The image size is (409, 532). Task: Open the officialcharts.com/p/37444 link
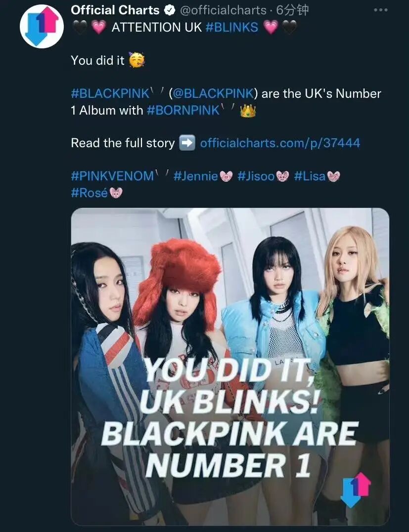click(280, 143)
